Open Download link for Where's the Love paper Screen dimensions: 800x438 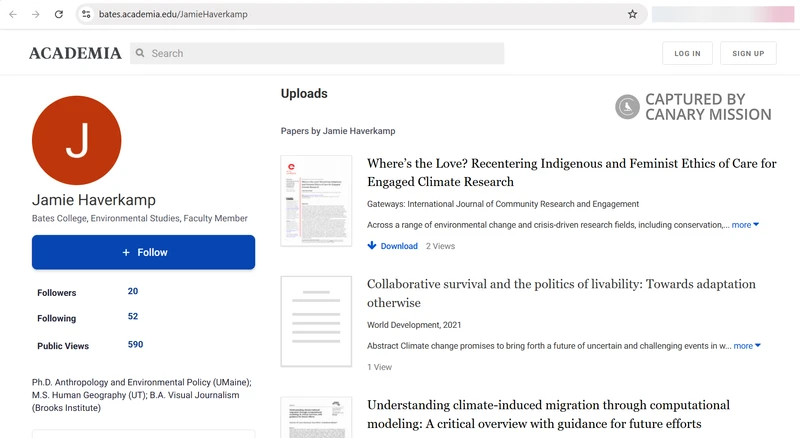coord(399,246)
